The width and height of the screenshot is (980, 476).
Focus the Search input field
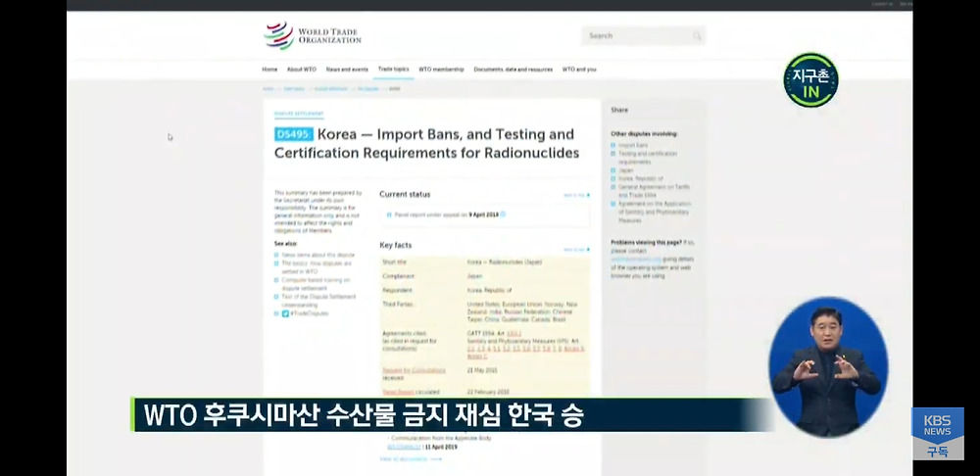[x=643, y=36]
